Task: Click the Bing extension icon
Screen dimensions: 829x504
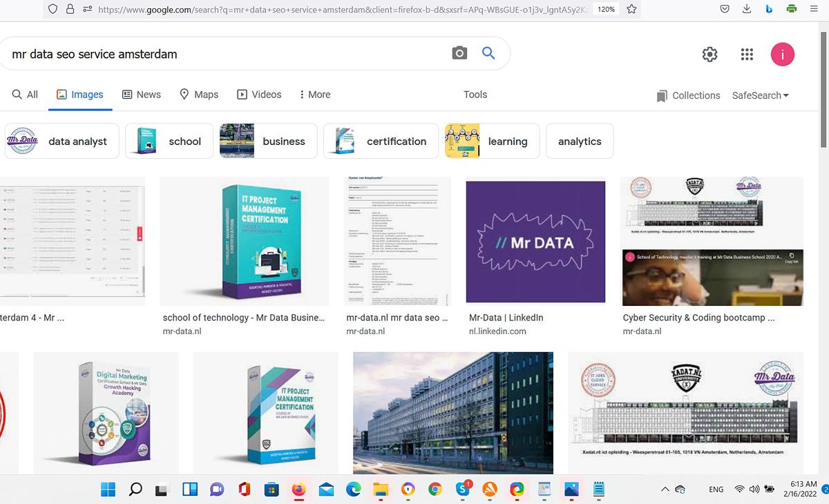Action: (768, 9)
